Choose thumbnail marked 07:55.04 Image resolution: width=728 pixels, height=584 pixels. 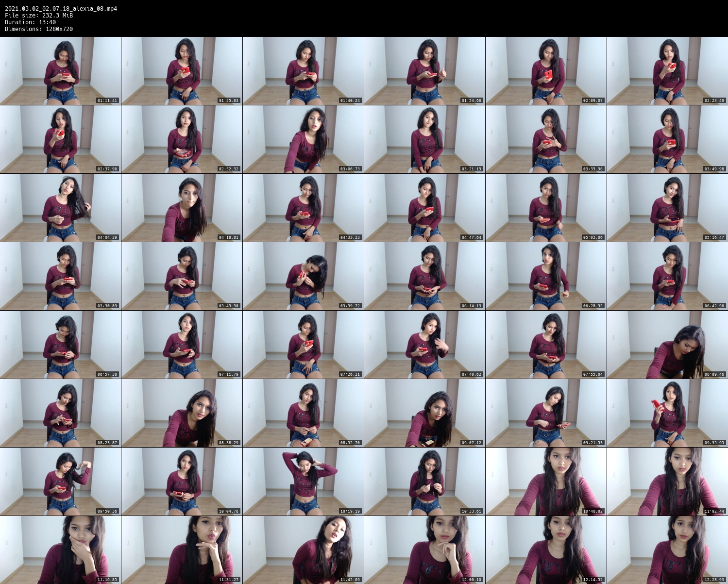click(546, 345)
